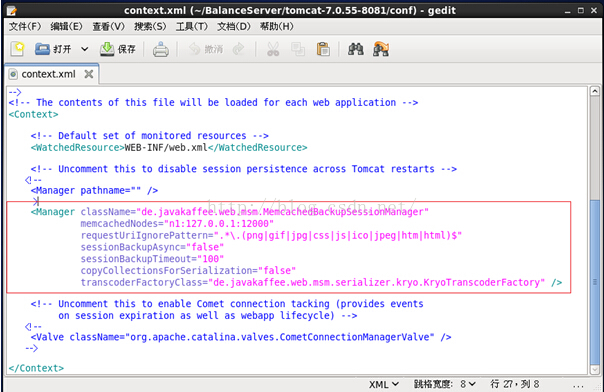Click the WatchedResource WEB-INF/web.xml line

[x=169, y=147]
